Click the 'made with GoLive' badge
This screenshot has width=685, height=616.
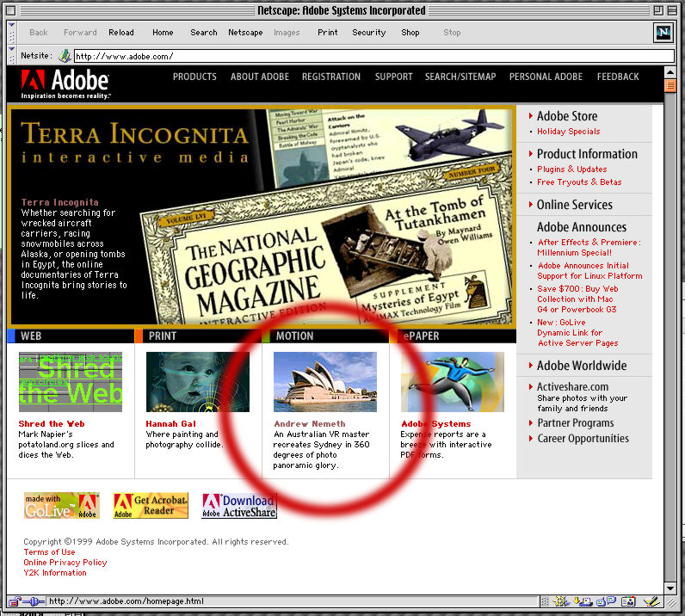click(x=62, y=506)
